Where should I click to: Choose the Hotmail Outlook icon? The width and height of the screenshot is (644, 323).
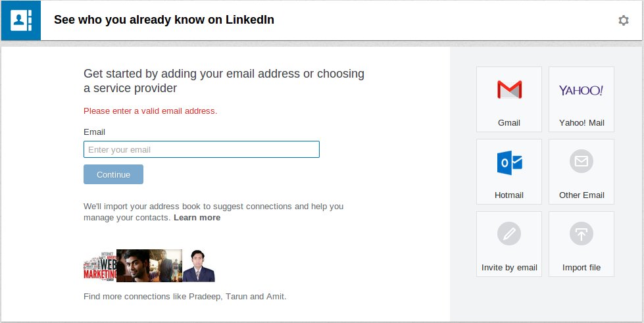(509, 162)
